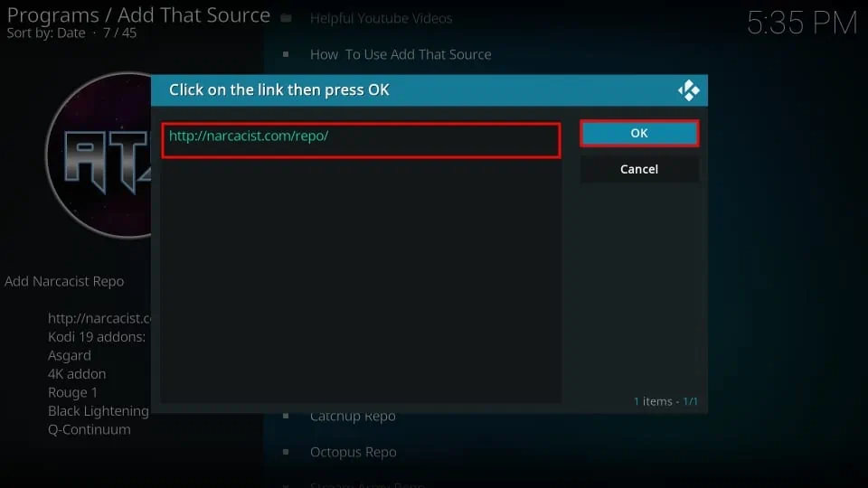
Task: Click the 5:35 PM clock
Action: (802, 23)
